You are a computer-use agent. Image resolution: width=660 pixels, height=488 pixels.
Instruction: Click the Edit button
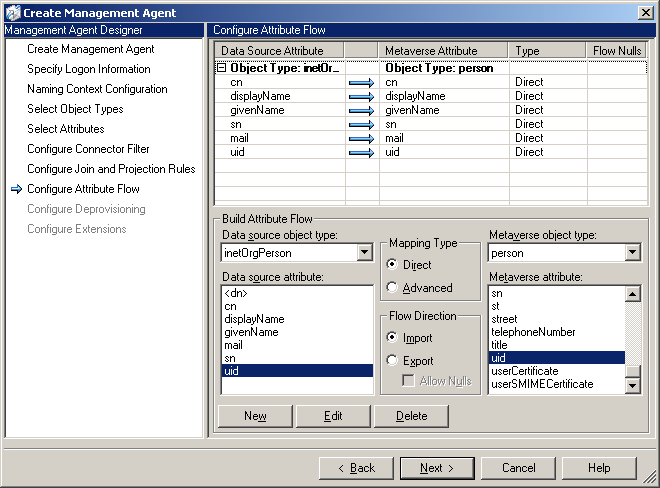(x=333, y=416)
